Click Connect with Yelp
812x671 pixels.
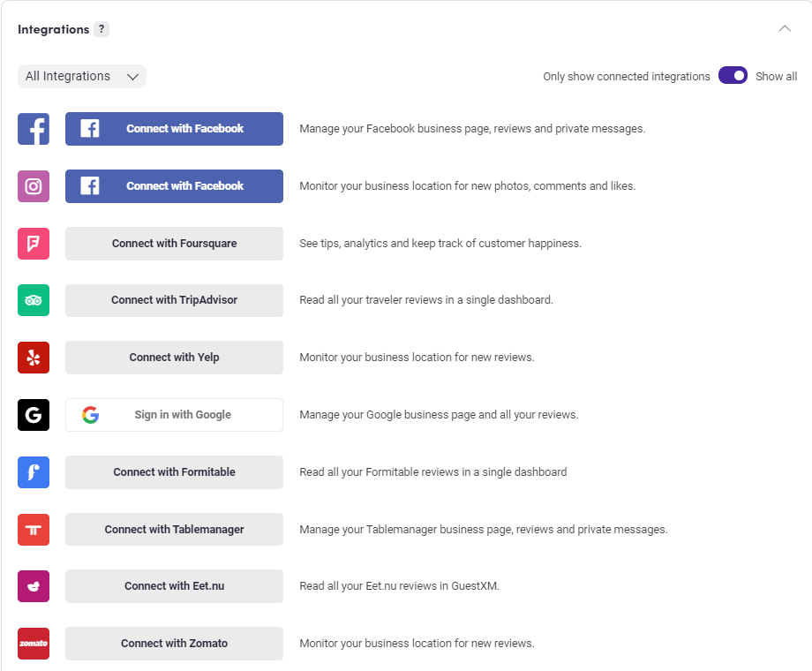click(174, 358)
